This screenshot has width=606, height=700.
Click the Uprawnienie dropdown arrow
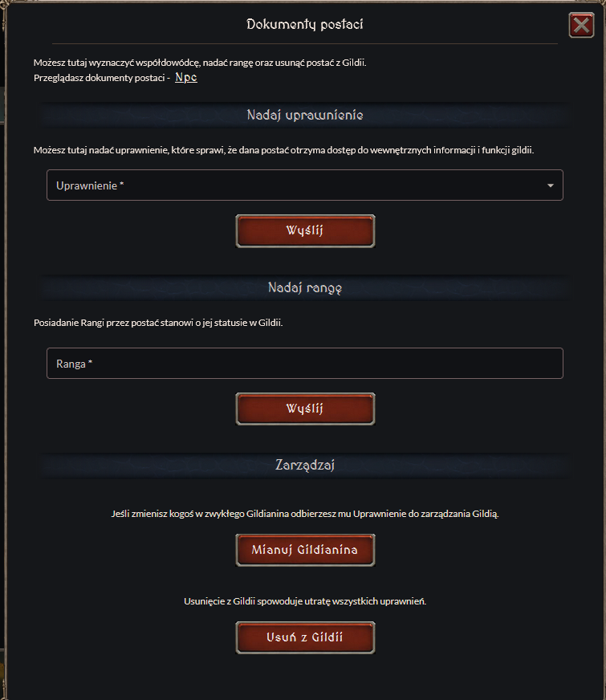(x=551, y=185)
